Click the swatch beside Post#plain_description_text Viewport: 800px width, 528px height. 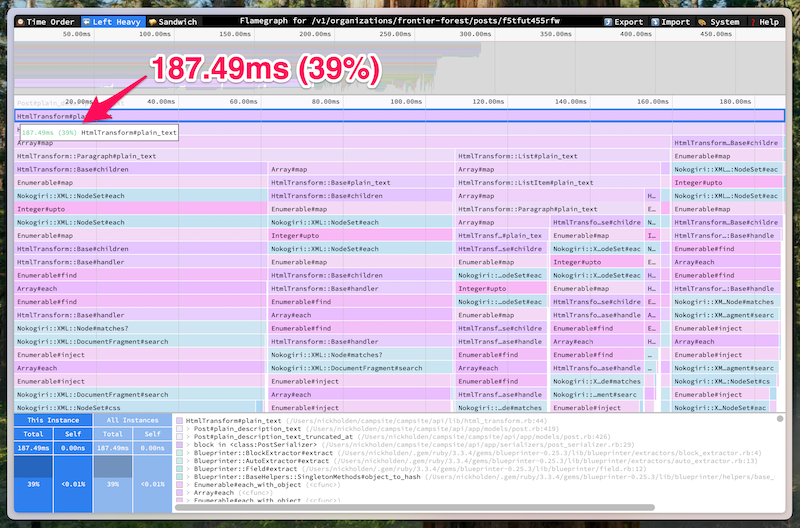point(180,429)
